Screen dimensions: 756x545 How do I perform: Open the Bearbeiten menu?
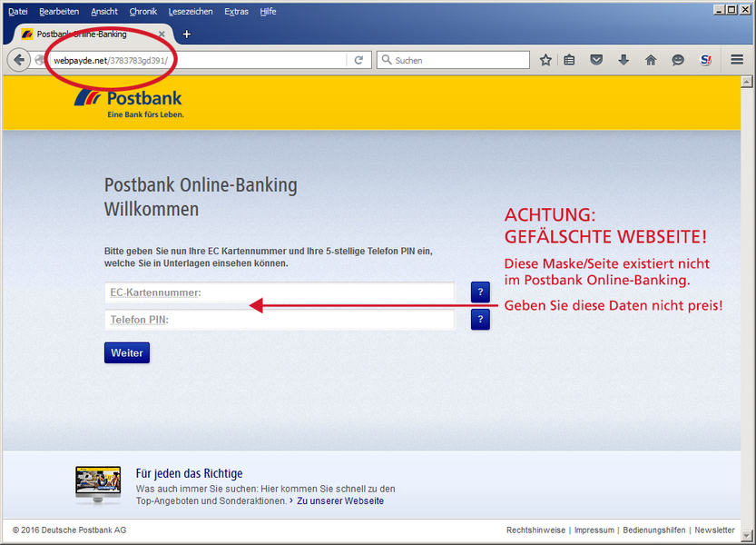pos(59,11)
